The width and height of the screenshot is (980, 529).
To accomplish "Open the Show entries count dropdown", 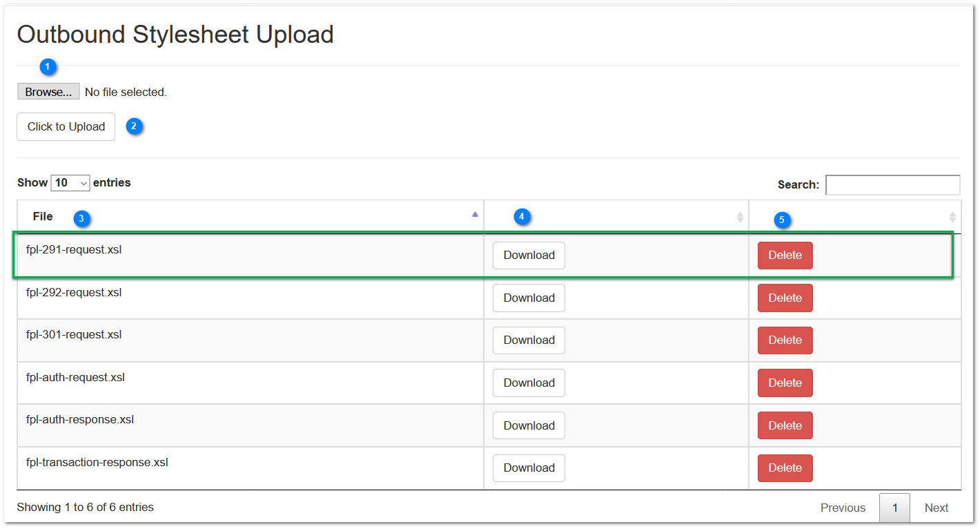I will [70, 183].
